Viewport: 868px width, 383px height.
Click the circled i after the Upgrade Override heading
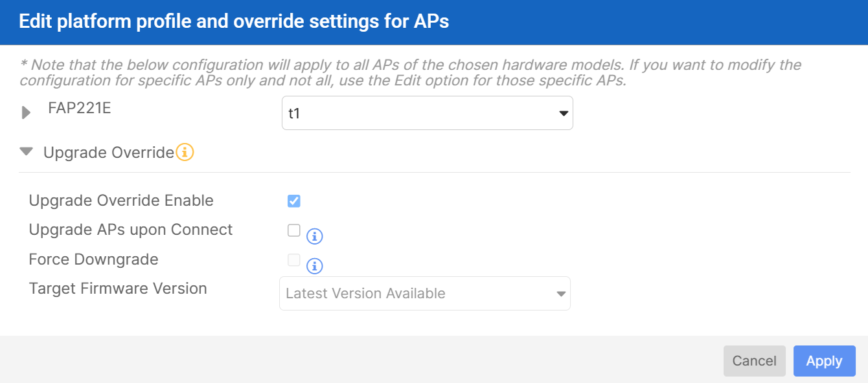184,152
